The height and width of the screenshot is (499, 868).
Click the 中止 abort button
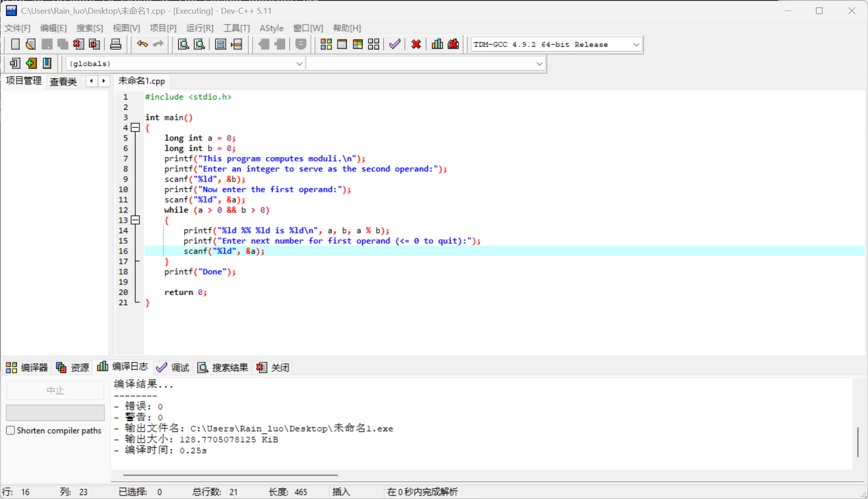coord(55,390)
